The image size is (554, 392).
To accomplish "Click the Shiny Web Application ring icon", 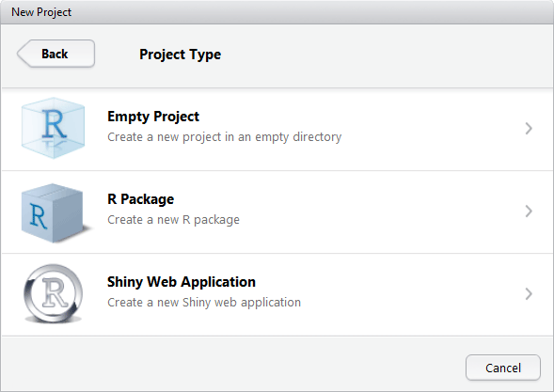I will pos(54,293).
